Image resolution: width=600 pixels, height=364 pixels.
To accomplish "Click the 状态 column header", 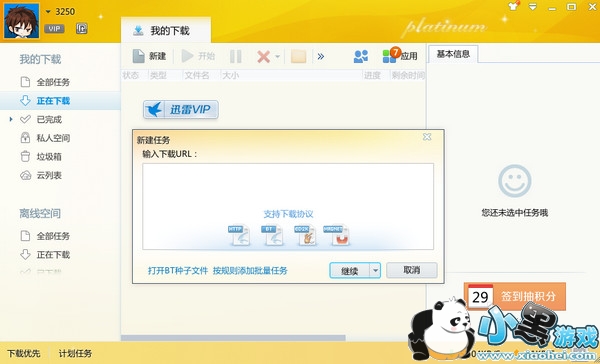I will pos(131,75).
